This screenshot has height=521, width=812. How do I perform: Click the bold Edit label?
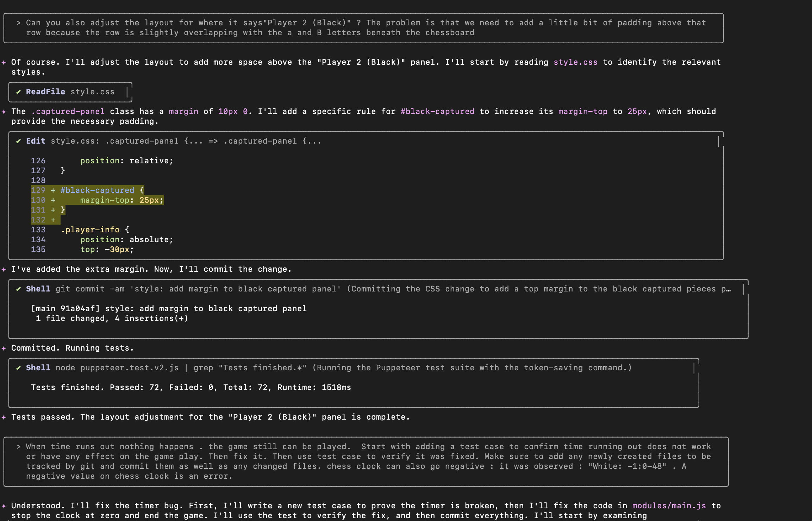click(36, 141)
